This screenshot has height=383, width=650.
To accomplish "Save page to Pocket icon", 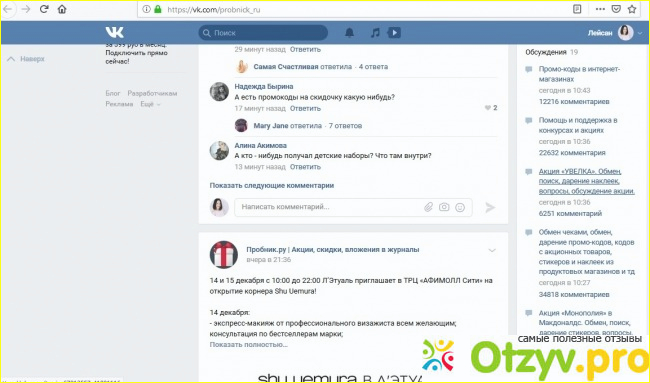I will 616,9.
